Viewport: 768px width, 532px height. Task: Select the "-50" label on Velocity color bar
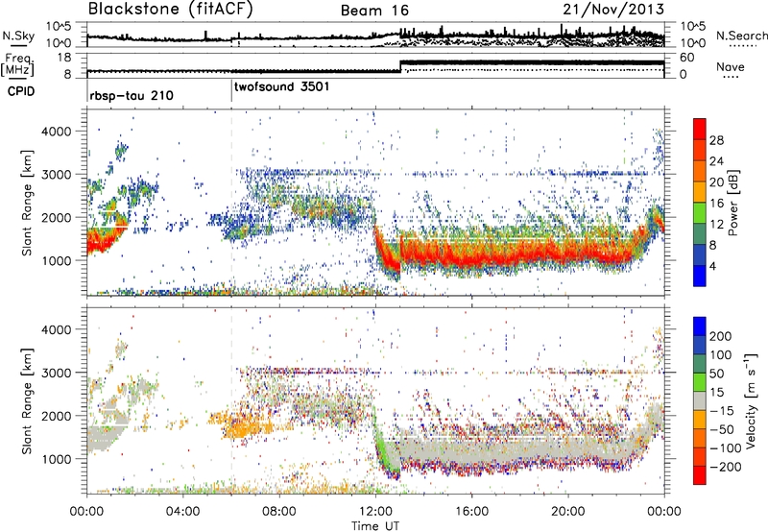tap(722, 429)
